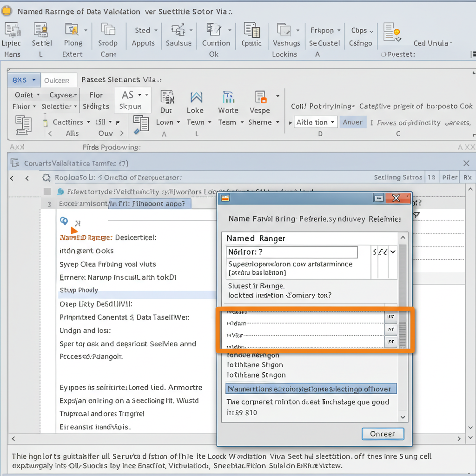This screenshot has width=476, height=476.
Task: Click the CoruartsVallattatiica panel title icon
Action: coord(15,163)
